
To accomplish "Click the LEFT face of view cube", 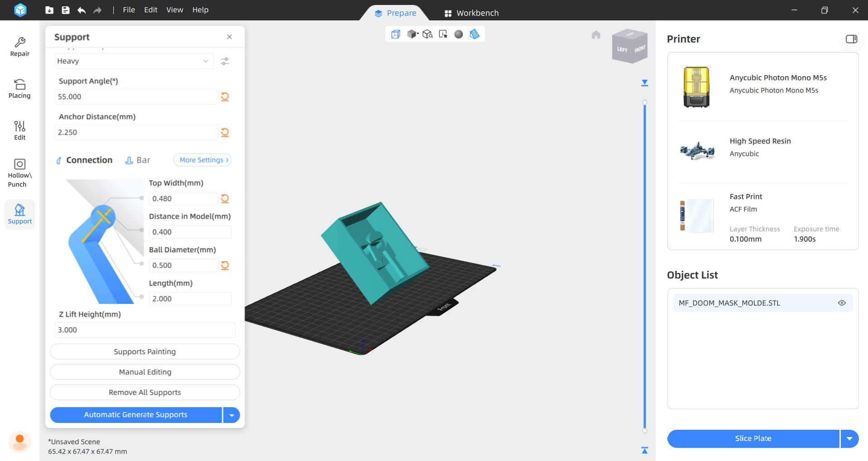I will [x=622, y=49].
